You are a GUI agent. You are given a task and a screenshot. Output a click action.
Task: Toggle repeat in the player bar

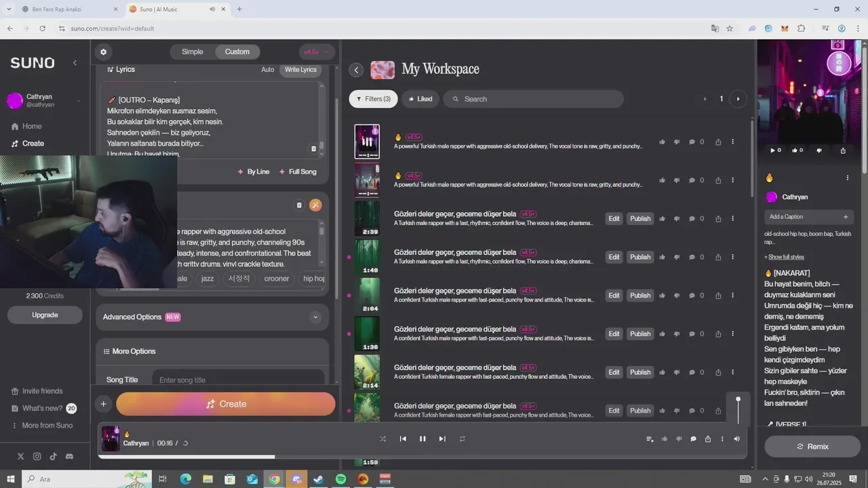click(x=462, y=439)
